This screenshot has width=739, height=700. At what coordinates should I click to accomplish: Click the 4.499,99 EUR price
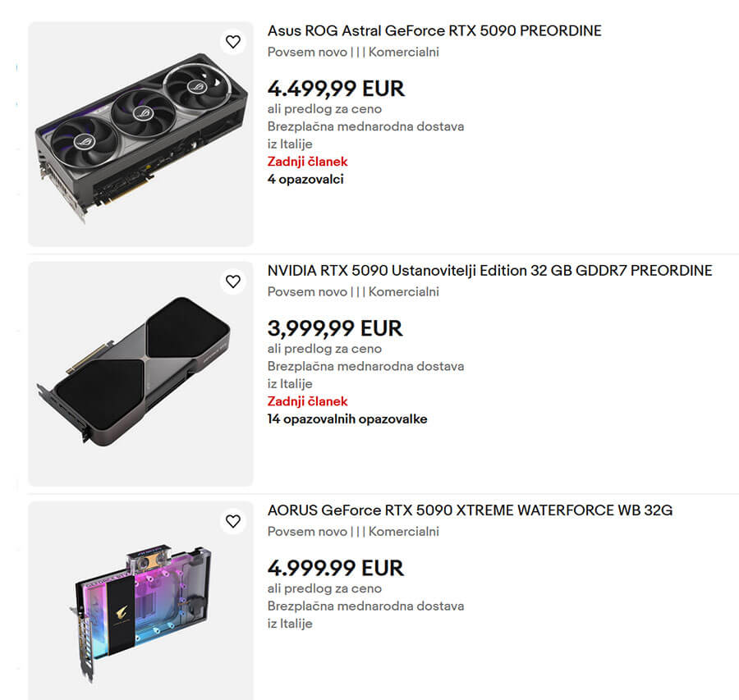(x=336, y=89)
